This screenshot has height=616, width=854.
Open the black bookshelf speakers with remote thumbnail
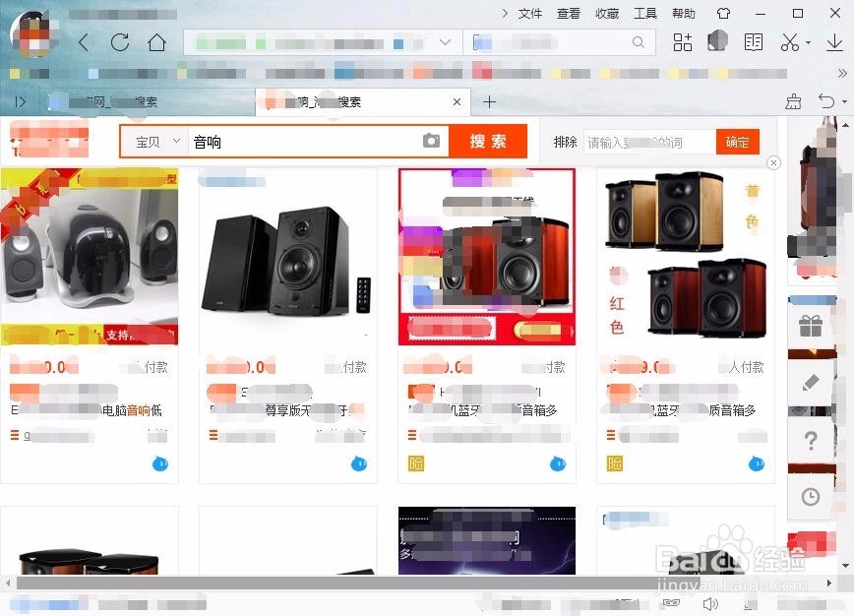tap(288, 257)
